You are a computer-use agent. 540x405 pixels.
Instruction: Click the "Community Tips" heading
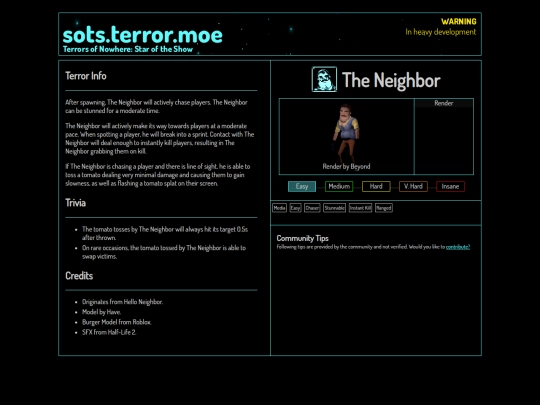click(x=302, y=238)
